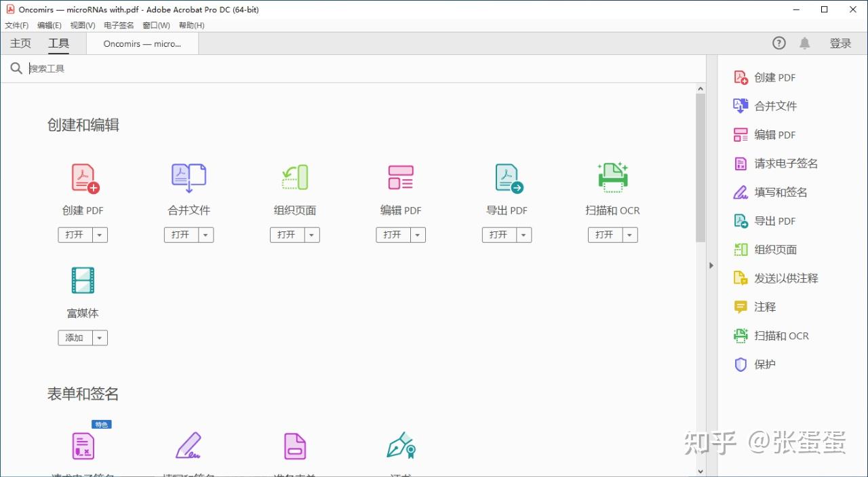
Task: Click 打开 button under 导出 PDF
Action: (499, 235)
